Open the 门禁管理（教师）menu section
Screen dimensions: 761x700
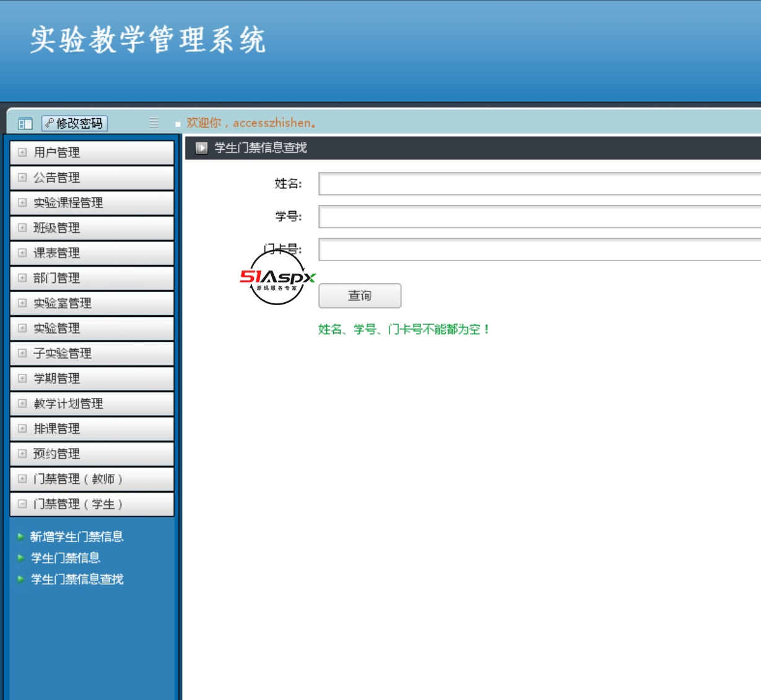pos(92,479)
